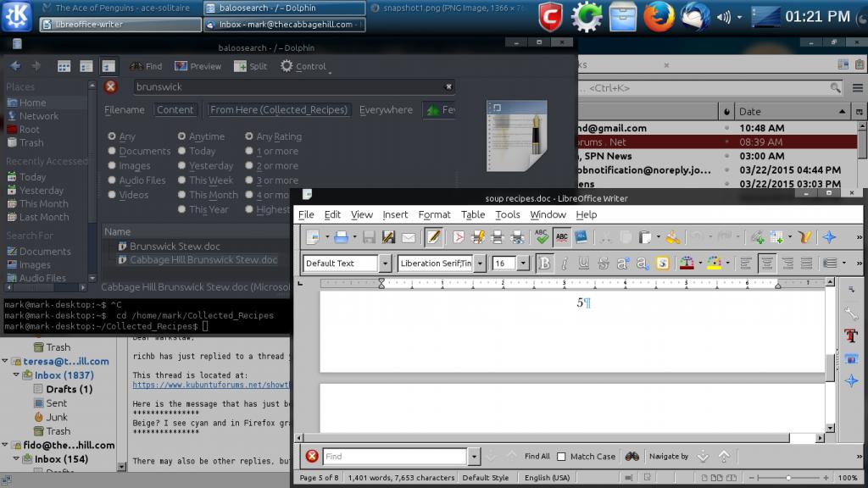The width and height of the screenshot is (868, 488).
Task: Select the Documents file type filter
Action: coord(113,152)
